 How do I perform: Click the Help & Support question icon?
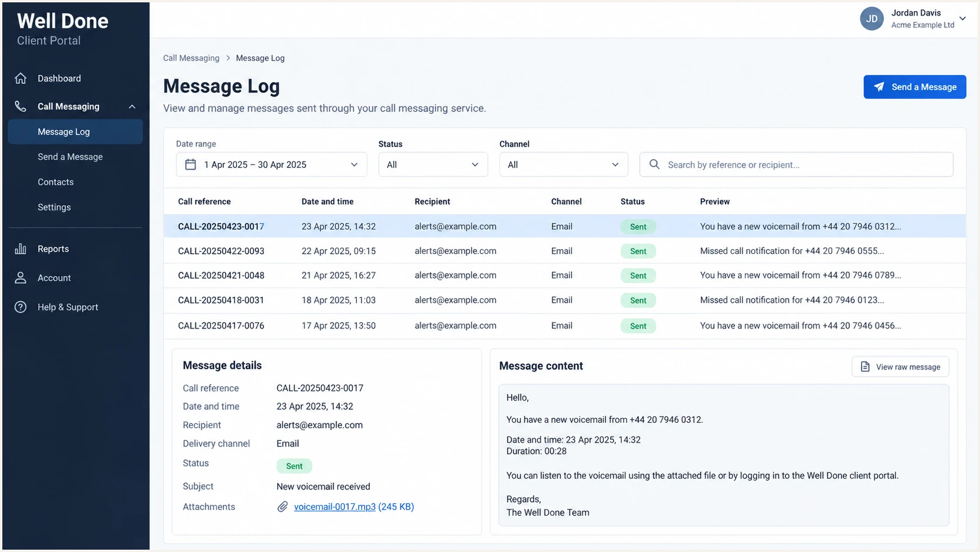pyautogui.click(x=21, y=307)
